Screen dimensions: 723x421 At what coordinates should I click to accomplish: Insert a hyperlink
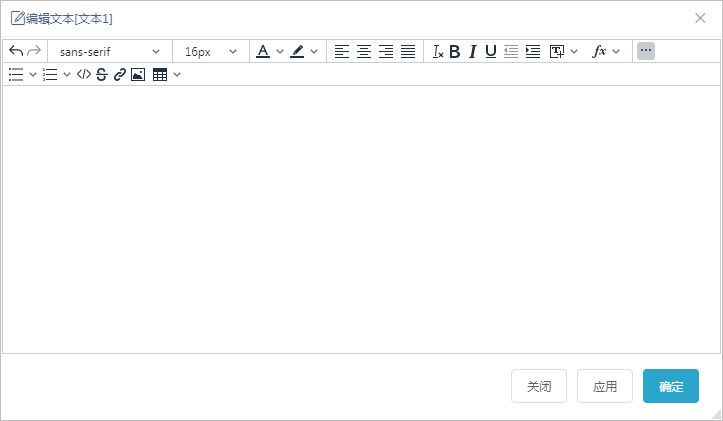click(x=120, y=74)
